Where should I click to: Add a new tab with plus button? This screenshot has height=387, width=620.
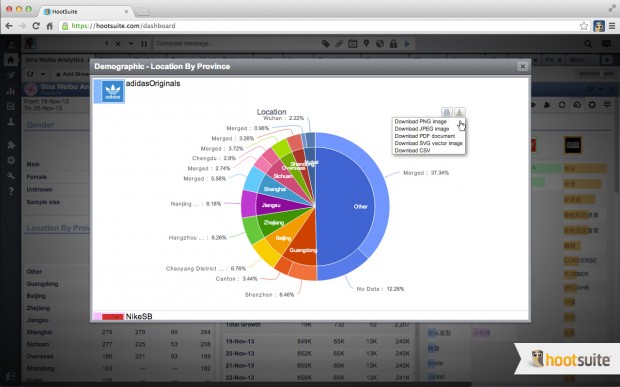pos(607,60)
